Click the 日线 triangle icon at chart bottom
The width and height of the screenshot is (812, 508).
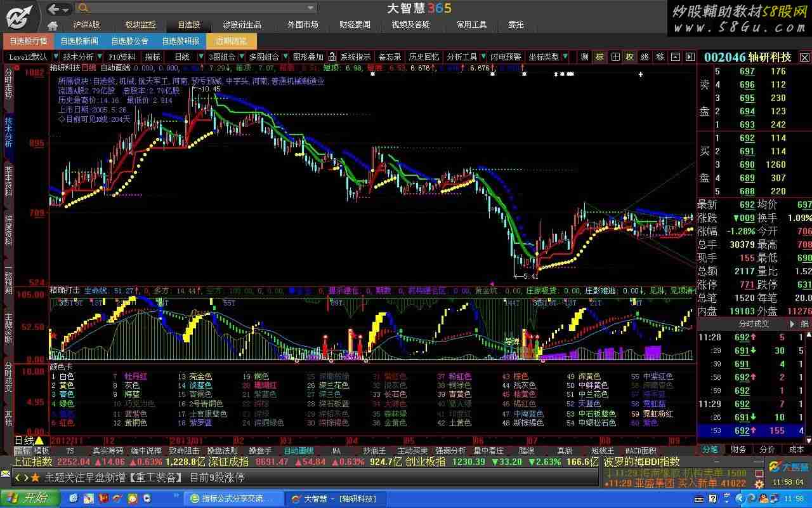39,440
